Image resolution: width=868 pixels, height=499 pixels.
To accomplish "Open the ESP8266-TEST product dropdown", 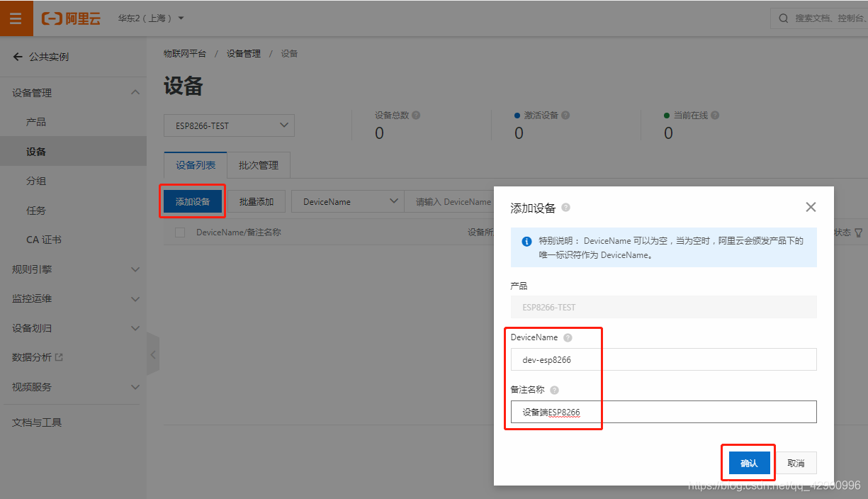I will click(228, 125).
